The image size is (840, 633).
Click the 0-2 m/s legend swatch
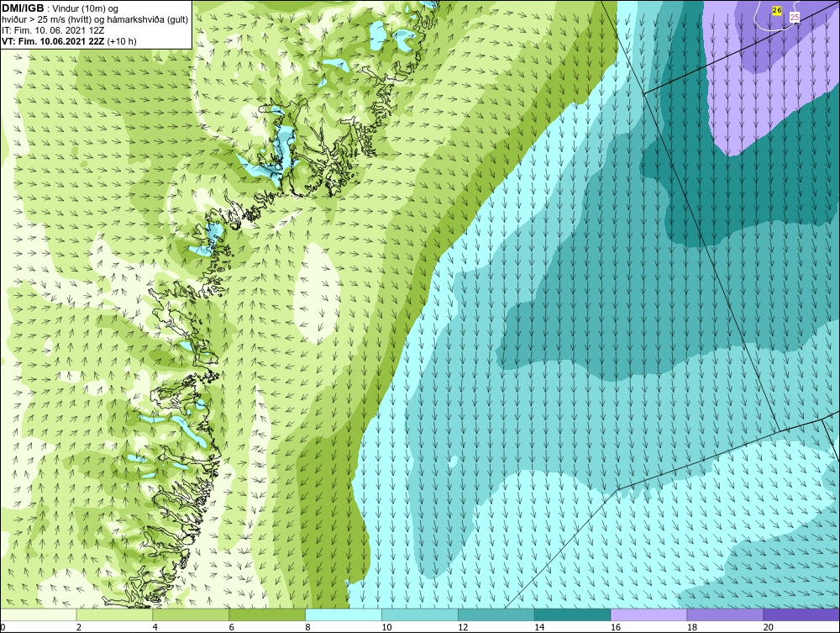[39, 615]
